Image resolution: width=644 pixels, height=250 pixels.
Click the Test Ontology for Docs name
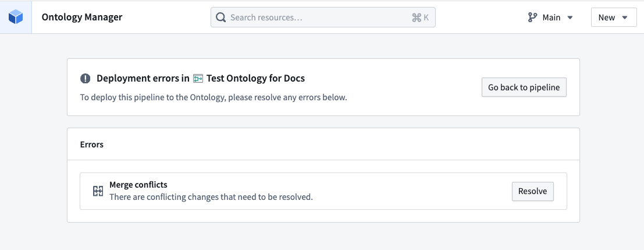tap(255, 78)
